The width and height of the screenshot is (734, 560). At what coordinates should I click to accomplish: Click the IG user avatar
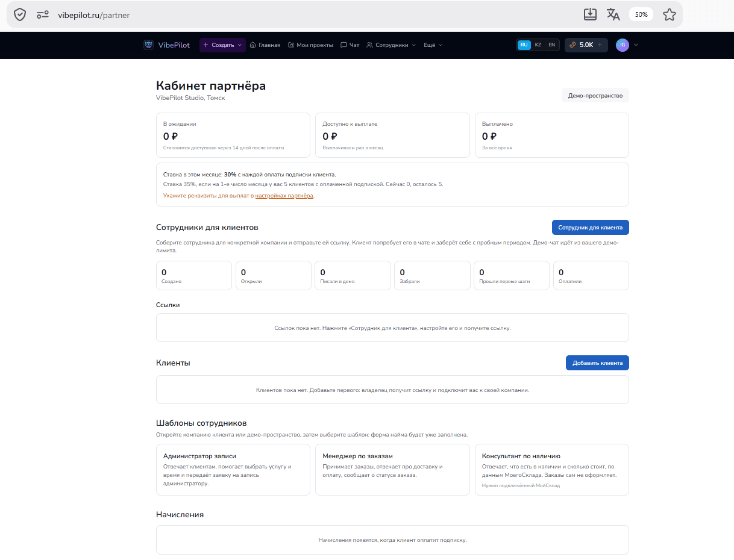pyautogui.click(x=623, y=45)
